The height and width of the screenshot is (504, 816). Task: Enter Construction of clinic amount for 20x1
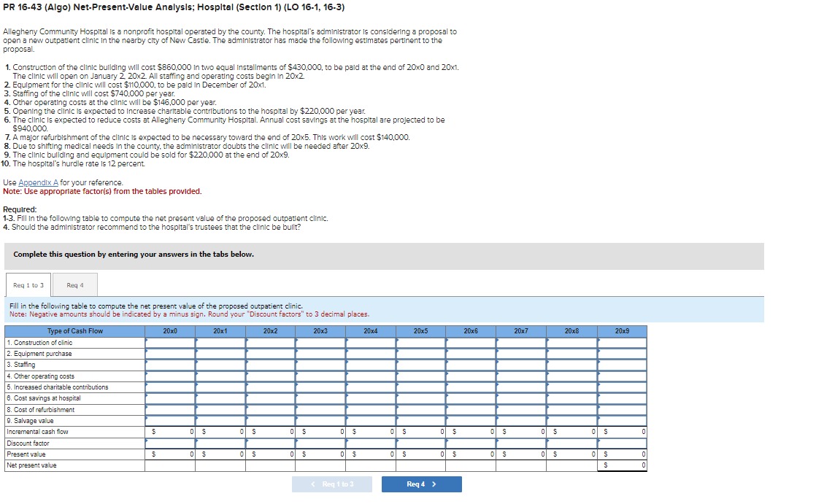[220, 343]
